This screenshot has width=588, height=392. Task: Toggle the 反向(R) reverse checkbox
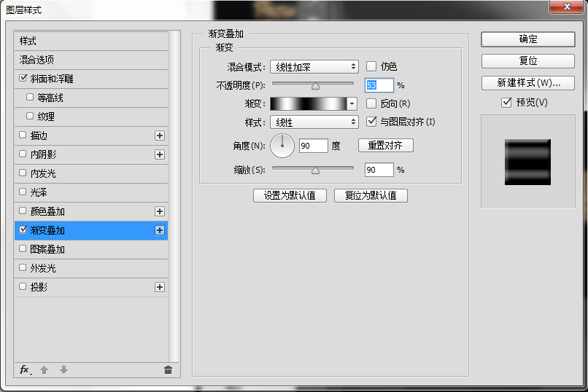pyautogui.click(x=371, y=103)
